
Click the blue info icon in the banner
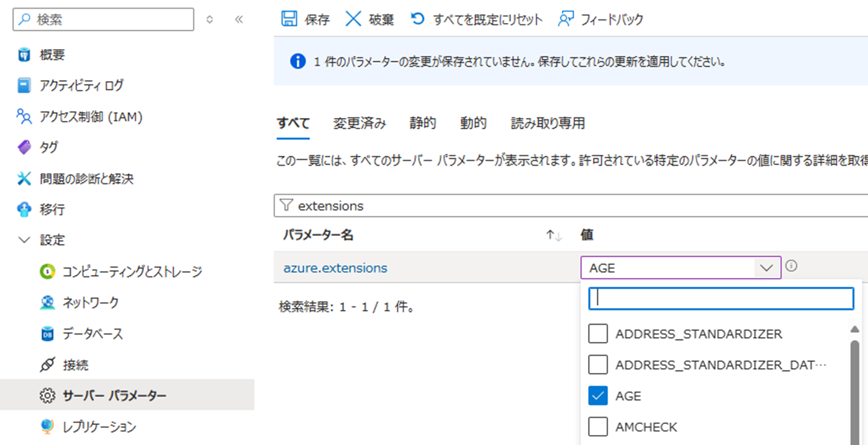point(298,61)
